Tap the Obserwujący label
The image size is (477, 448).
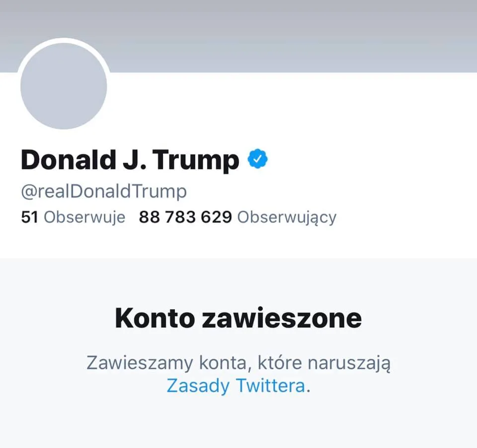coord(287,217)
